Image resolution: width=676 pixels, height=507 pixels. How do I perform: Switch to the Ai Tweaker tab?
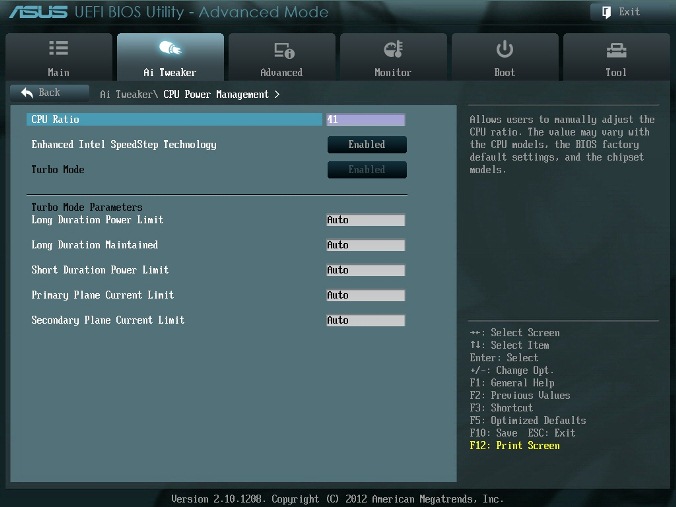coord(170,57)
